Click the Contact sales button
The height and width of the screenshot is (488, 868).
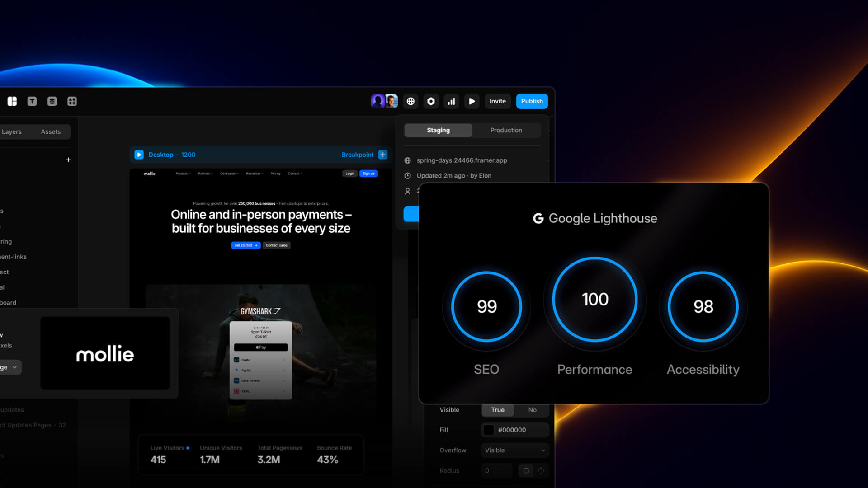click(x=277, y=245)
